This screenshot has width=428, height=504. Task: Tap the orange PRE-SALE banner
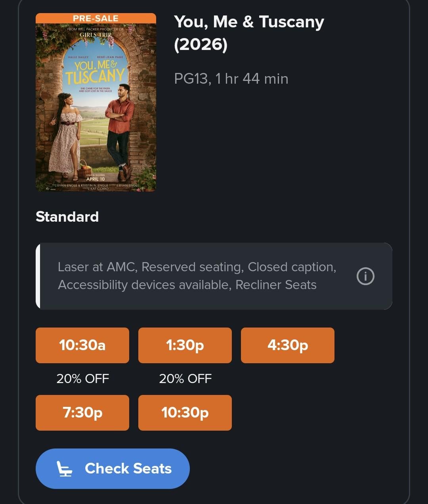pyautogui.click(x=96, y=18)
